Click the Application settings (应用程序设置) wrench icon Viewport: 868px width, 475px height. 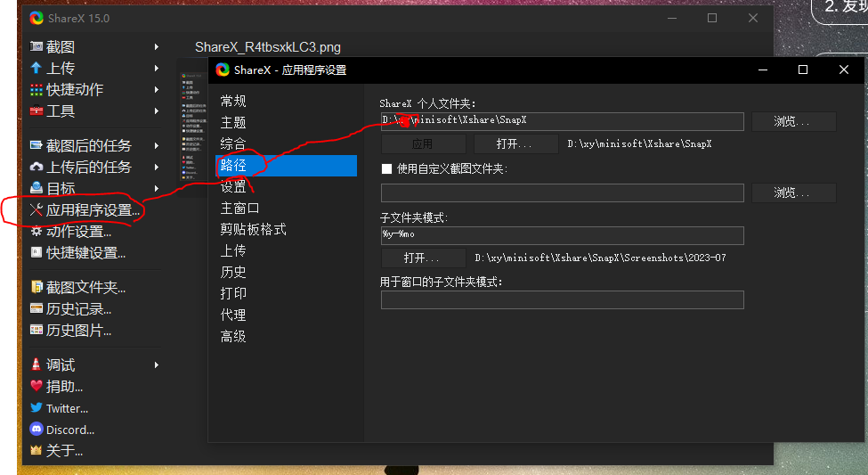pos(36,209)
